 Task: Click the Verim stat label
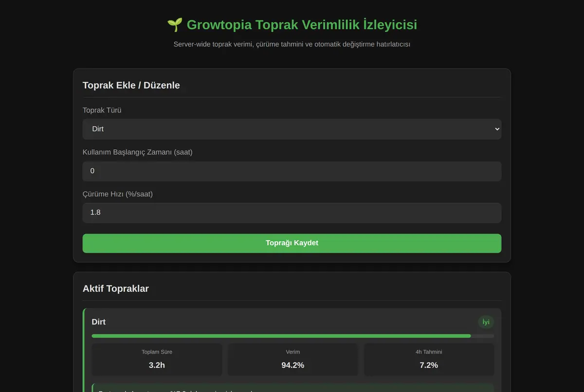click(x=292, y=352)
